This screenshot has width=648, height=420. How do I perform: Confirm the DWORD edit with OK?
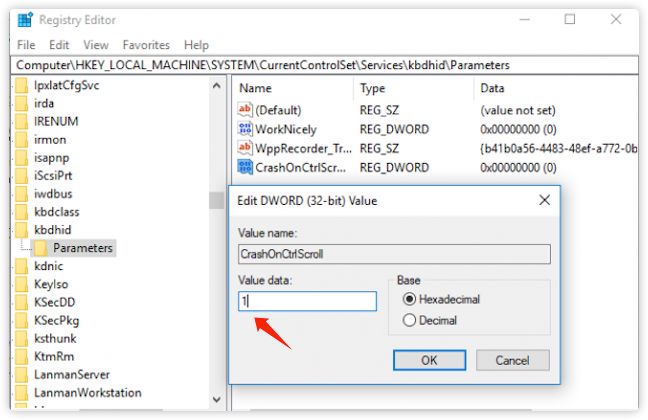click(x=429, y=360)
